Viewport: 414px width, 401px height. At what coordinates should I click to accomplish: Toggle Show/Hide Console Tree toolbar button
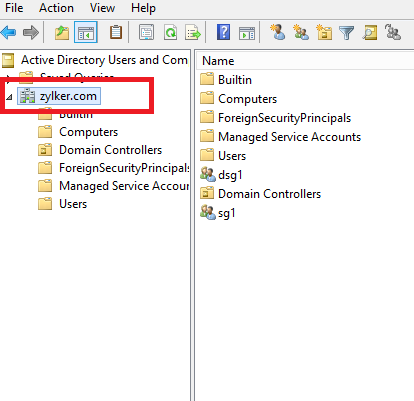pos(86,32)
